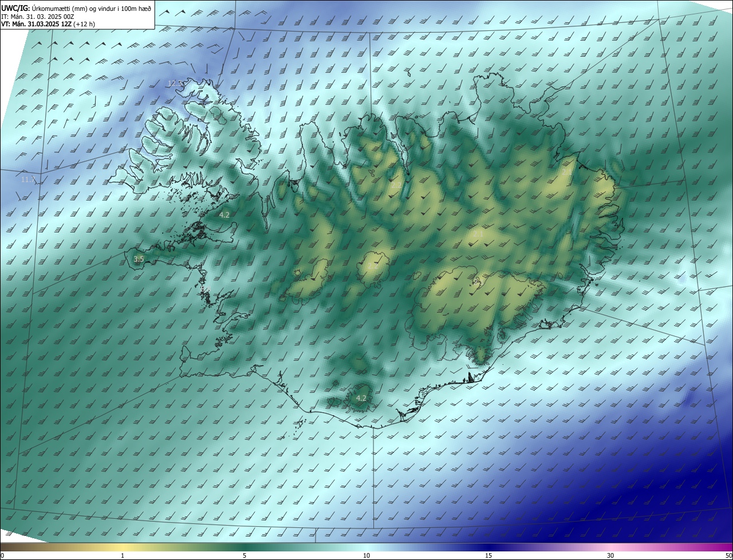The height and width of the screenshot is (560, 733).
Task: Click the colour scale tick label "0"
Action: point(2,555)
